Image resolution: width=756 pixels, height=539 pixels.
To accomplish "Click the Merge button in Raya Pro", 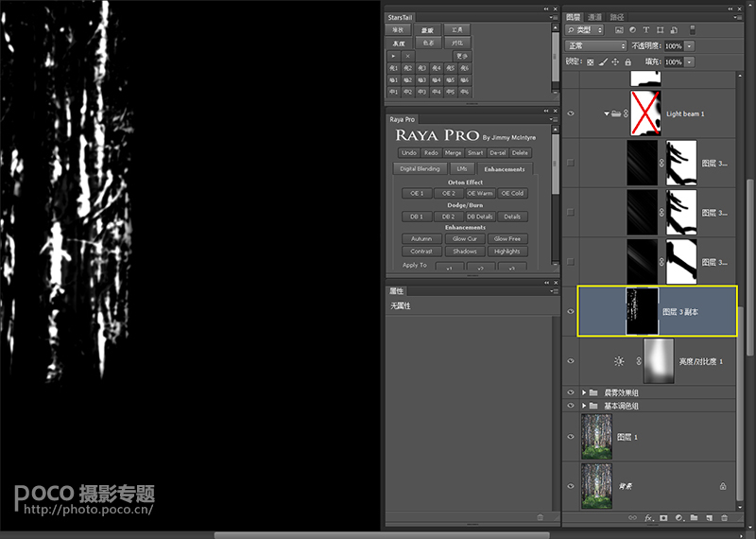I will [453, 153].
